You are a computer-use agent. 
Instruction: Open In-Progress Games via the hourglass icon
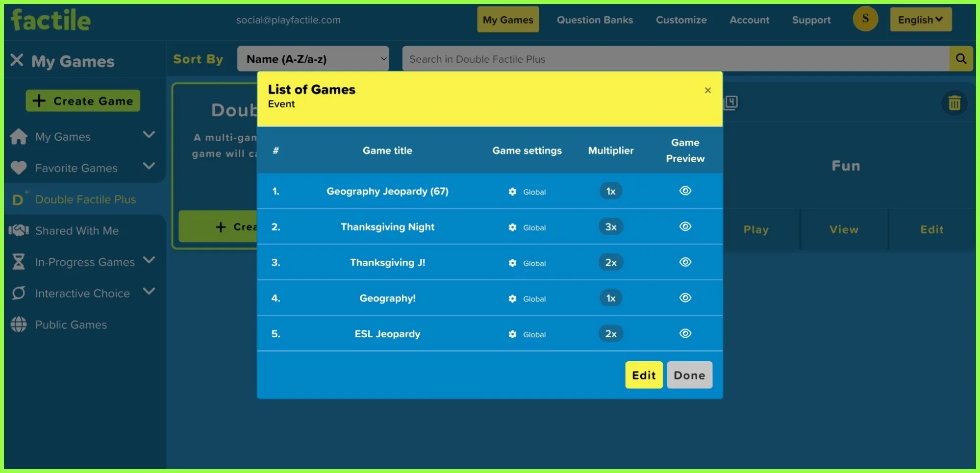[x=19, y=262]
